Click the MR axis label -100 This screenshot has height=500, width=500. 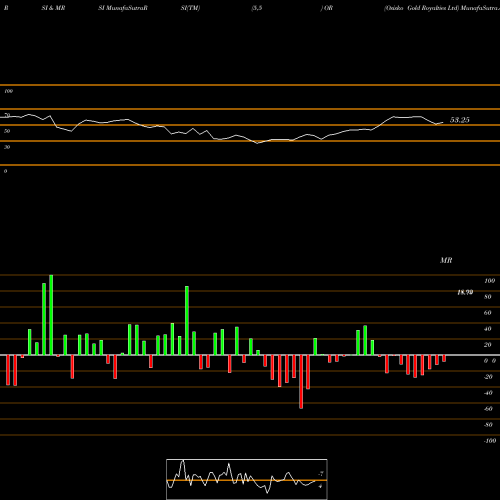[x=490, y=441]
